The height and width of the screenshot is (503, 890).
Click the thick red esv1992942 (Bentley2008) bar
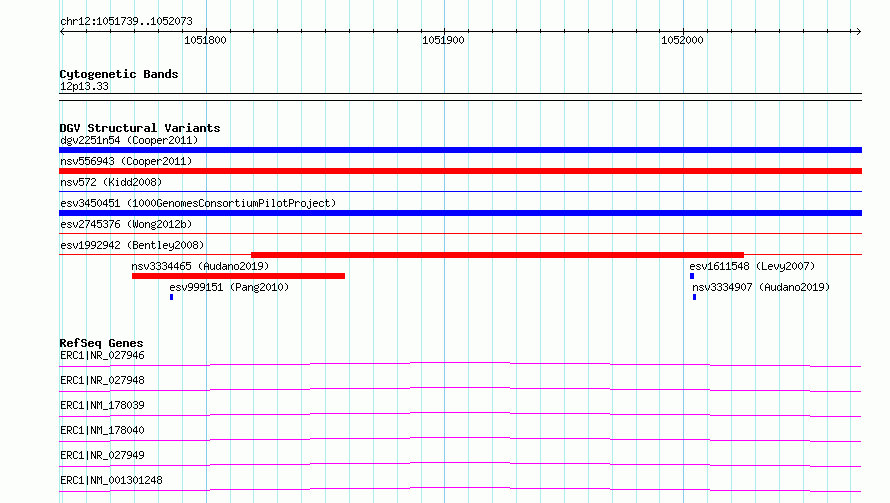point(497,255)
